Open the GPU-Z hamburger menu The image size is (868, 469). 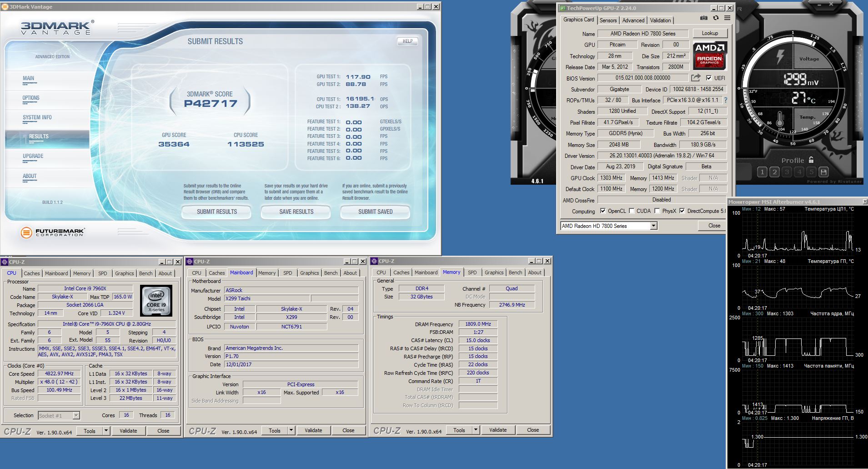pos(727,18)
